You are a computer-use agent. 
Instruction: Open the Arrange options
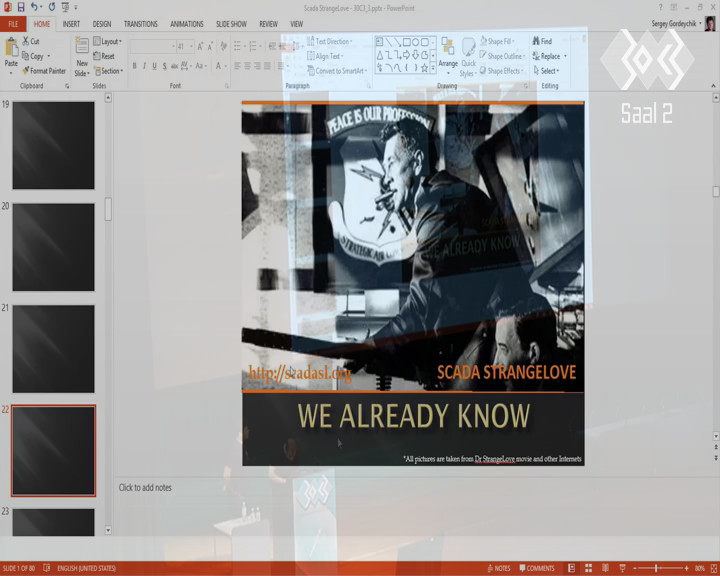448,55
